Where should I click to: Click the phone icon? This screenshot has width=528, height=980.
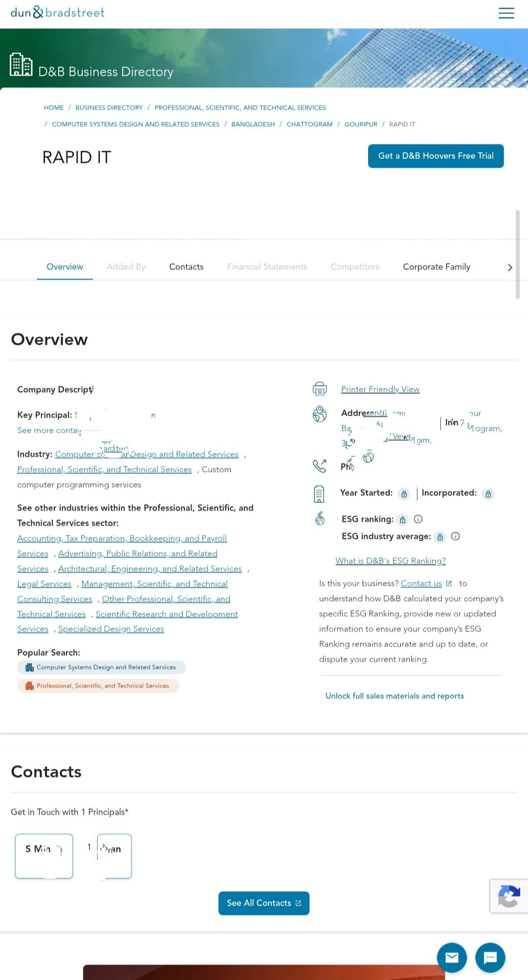point(320,466)
